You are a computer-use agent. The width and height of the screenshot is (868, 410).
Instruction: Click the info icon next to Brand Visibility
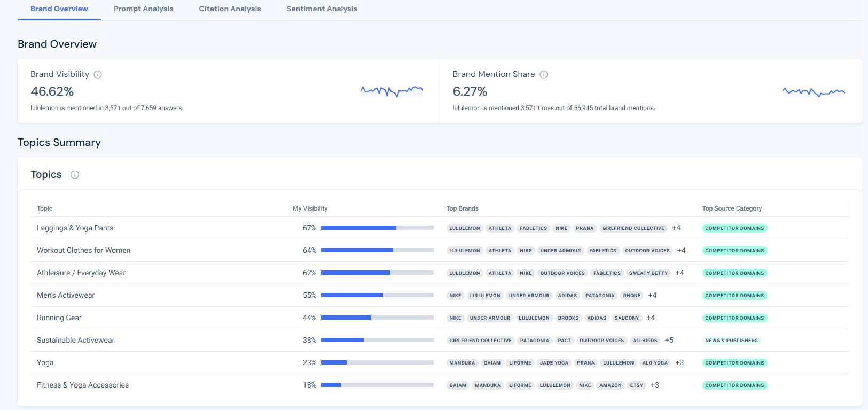[98, 74]
